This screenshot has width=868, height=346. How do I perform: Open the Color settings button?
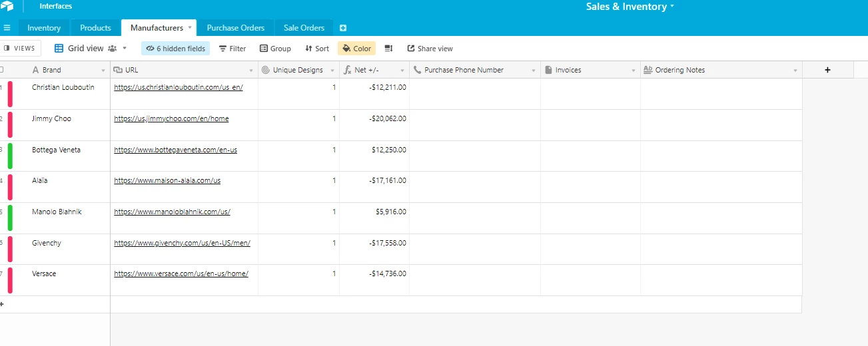coord(356,49)
